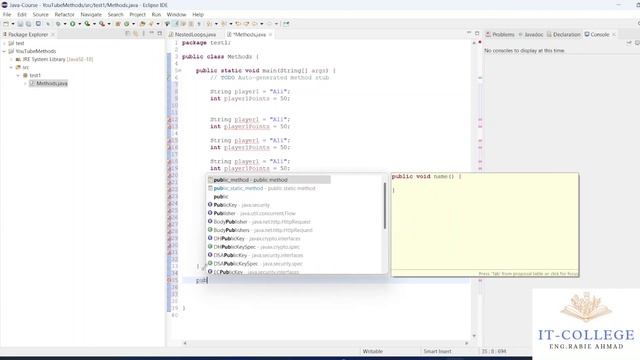Close the Methods.java editor tab
The width and height of the screenshot is (640, 360).
point(270,35)
